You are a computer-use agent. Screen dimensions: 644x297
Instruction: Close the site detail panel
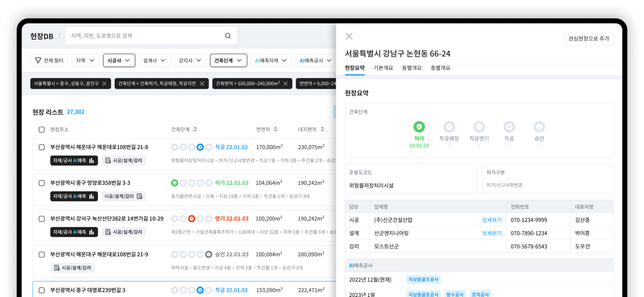tap(349, 36)
